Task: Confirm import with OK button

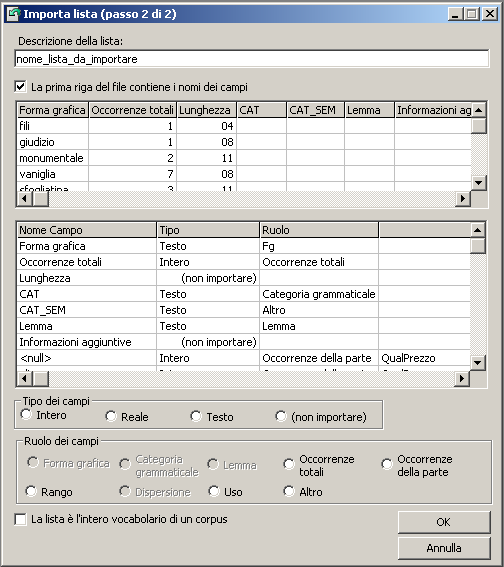Action: click(444, 522)
